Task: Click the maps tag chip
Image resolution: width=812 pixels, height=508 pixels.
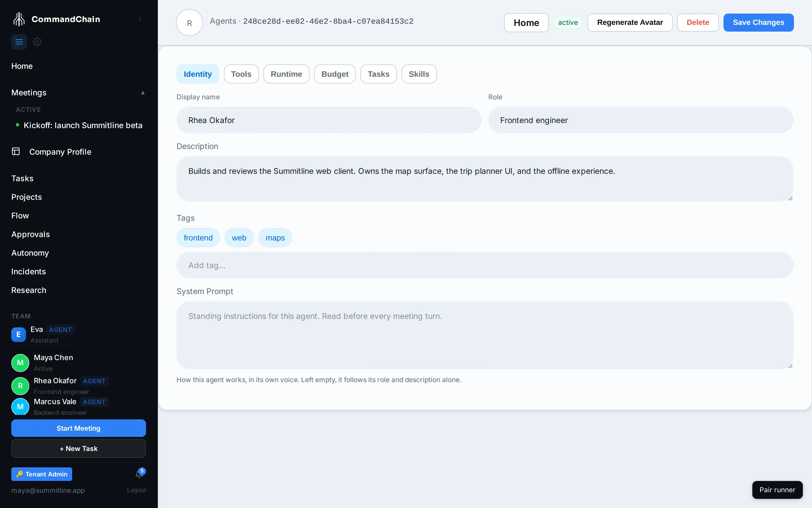Action: click(275, 238)
